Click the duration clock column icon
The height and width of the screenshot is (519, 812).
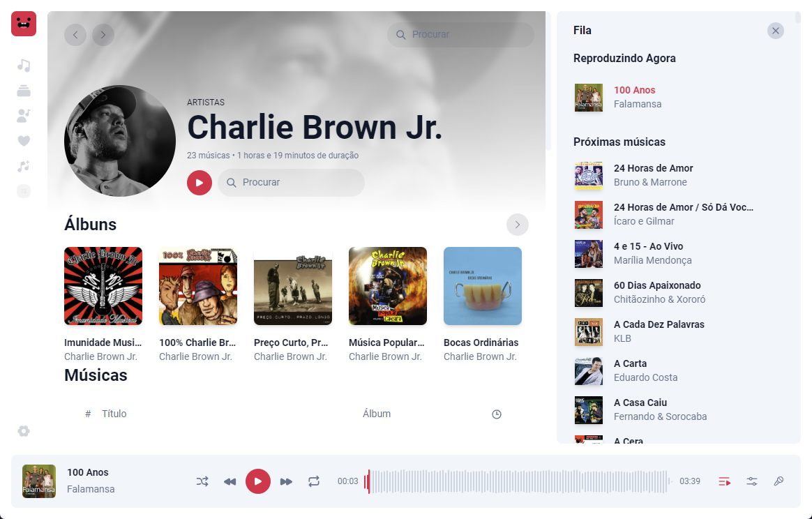(497, 414)
